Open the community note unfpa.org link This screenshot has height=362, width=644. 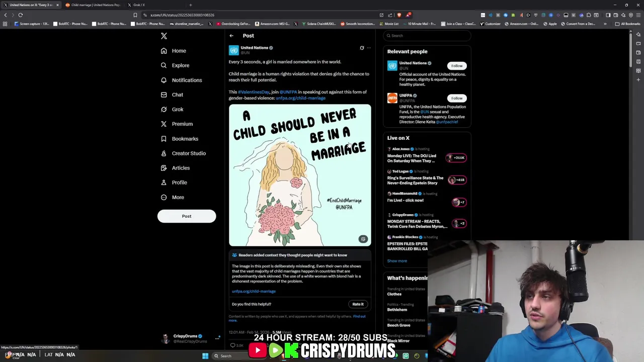[x=254, y=291]
